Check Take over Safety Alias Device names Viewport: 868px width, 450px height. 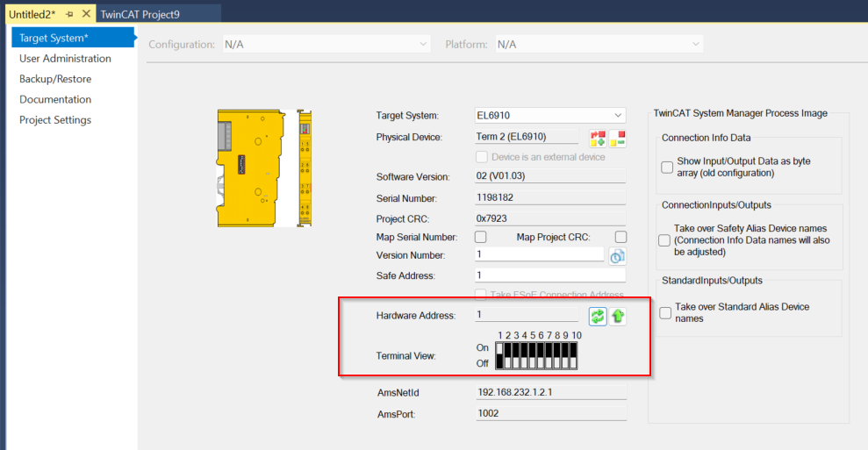[x=664, y=240]
